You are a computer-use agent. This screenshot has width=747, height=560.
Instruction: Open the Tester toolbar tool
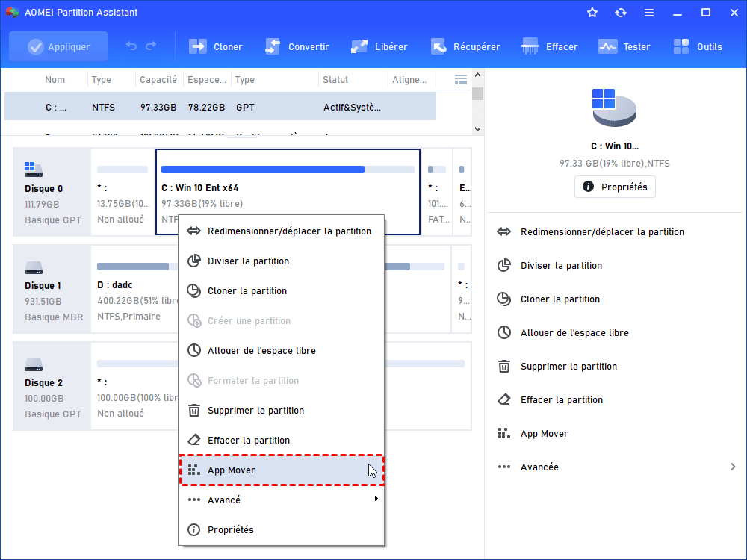pos(624,46)
